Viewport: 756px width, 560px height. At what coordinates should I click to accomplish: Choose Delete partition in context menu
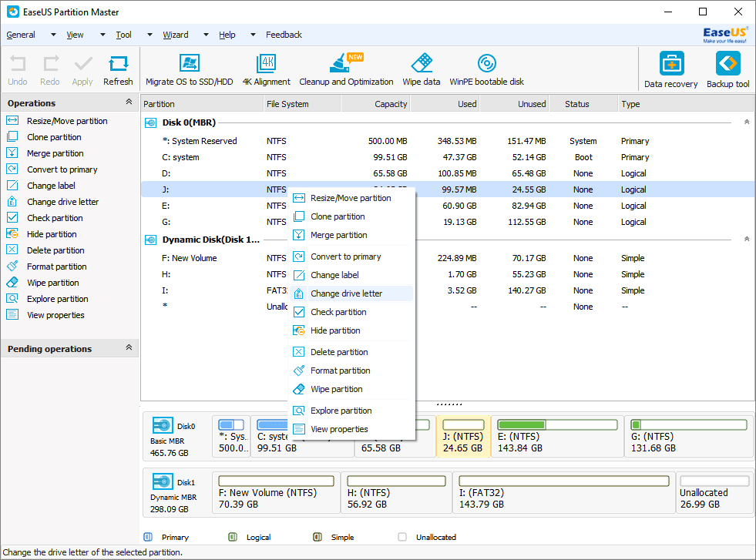[351, 352]
